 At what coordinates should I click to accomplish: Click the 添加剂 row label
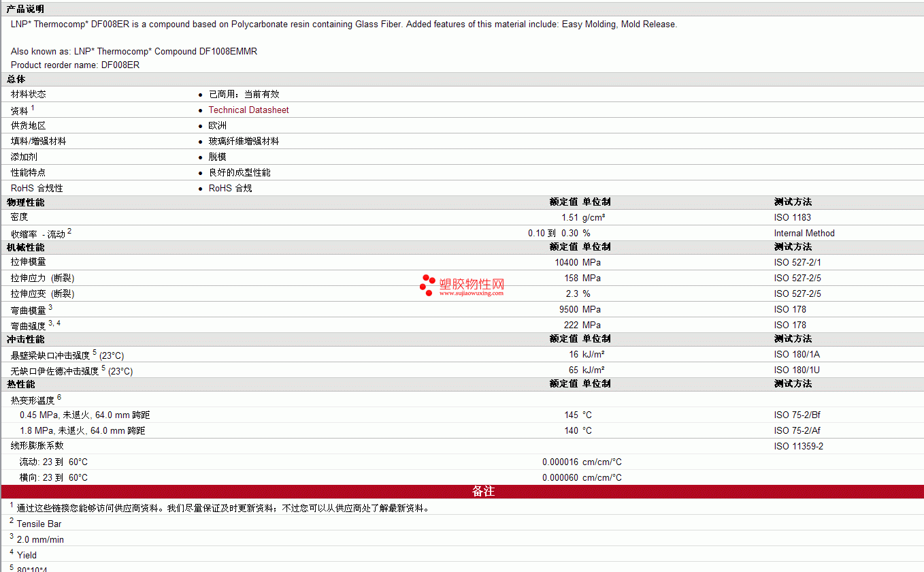pyautogui.click(x=24, y=157)
